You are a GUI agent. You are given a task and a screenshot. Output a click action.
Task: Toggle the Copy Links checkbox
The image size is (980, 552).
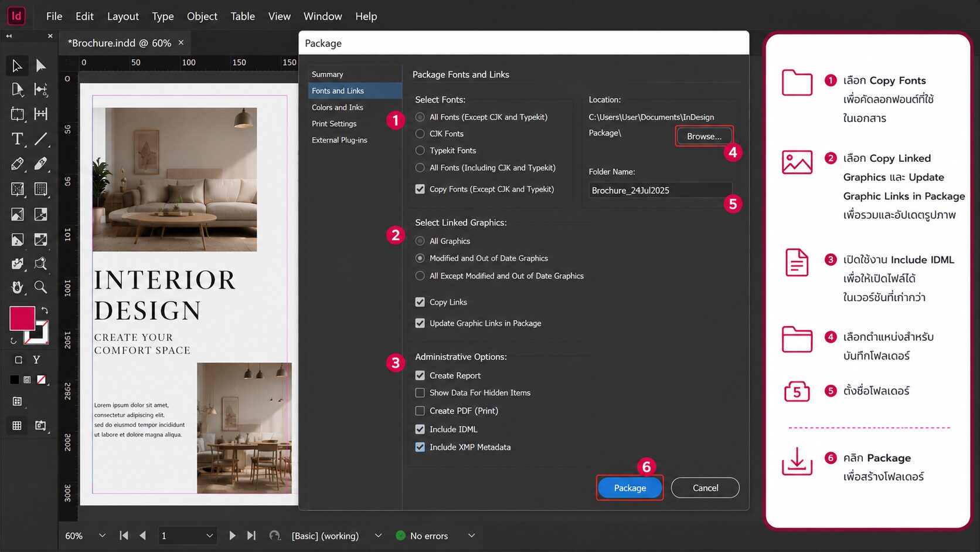[x=420, y=302]
